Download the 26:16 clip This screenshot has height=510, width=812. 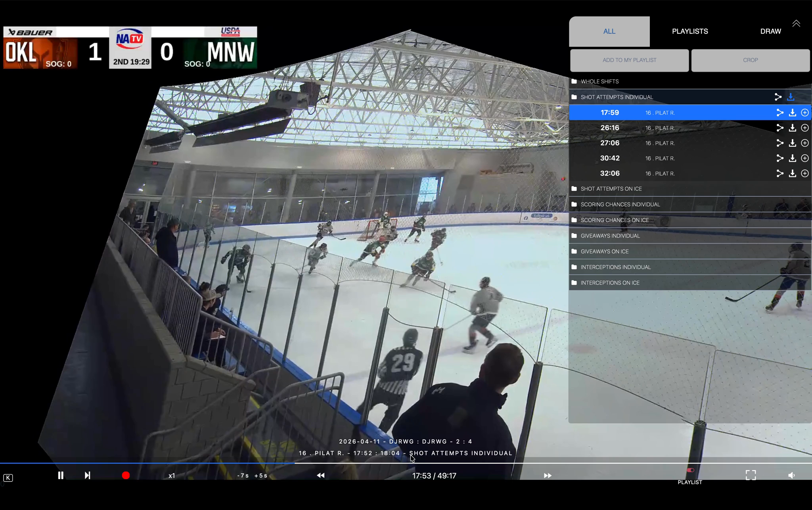click(x=792, y=128)
